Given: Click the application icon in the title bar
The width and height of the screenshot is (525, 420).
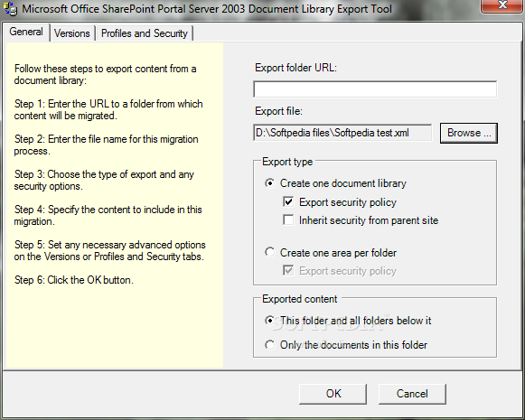Looking at the screenshot, I should click(x=9, y=9).
